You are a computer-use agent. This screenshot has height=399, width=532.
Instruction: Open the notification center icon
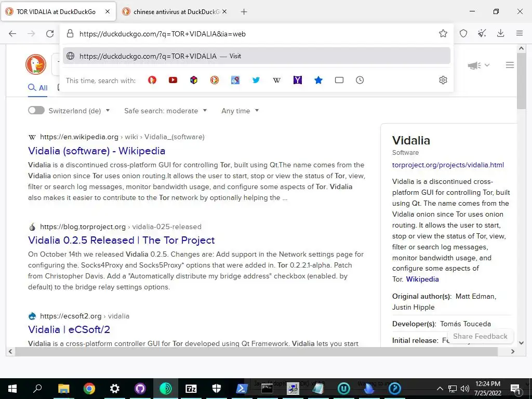pos(515,389)
